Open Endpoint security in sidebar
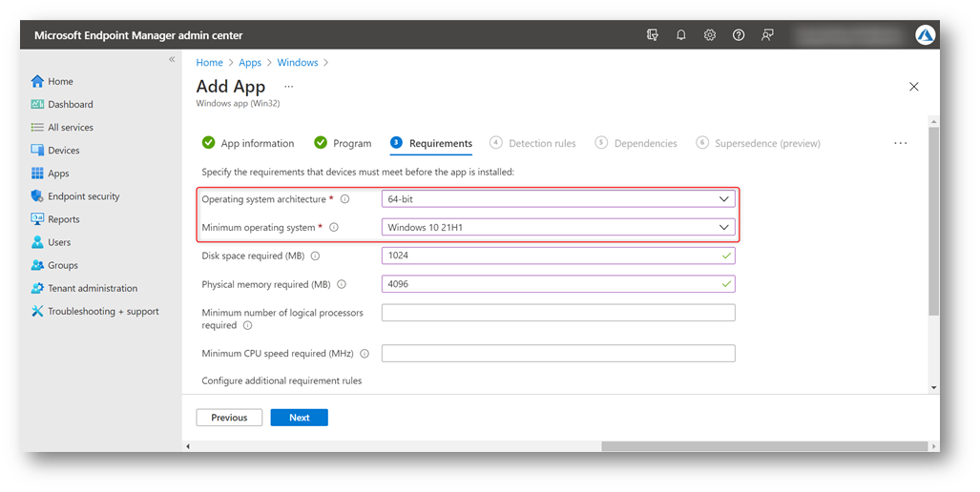Screen dimensions: 980x492 (84, 196)
